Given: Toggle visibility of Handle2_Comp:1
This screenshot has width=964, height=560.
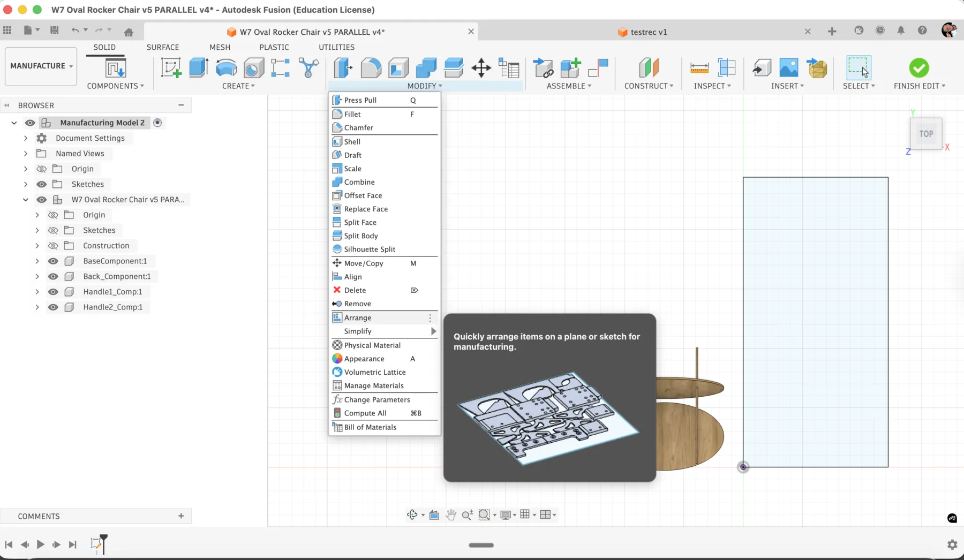Looking at the screenshot, I should [53, 307].
